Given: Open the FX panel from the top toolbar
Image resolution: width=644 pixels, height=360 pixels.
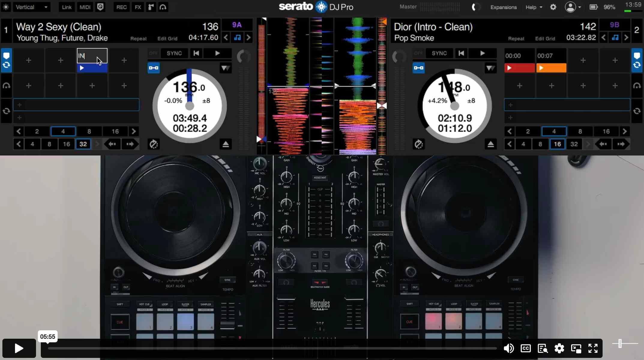Looking at the screenshot, I should (138, 7).
